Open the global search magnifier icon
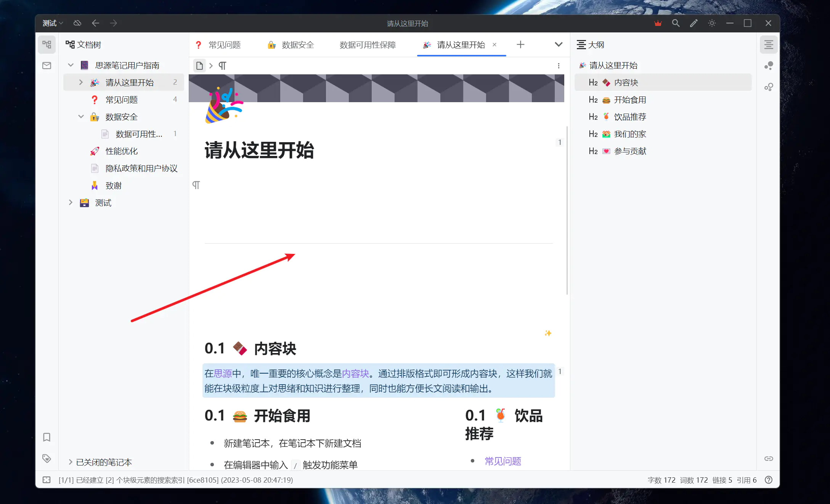830x504 pixels. tap(676, 23)
